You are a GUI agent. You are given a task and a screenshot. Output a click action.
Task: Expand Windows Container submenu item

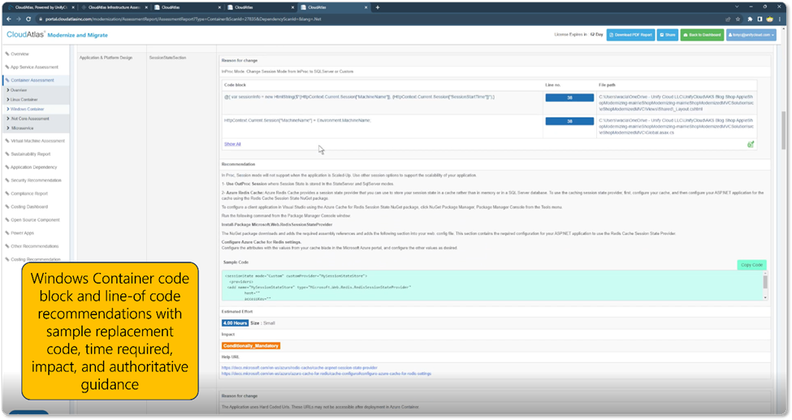pos(27,109)
